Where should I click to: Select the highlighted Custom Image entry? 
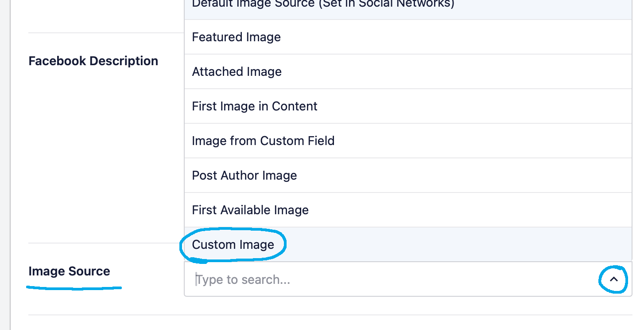[x=233, y=244]
